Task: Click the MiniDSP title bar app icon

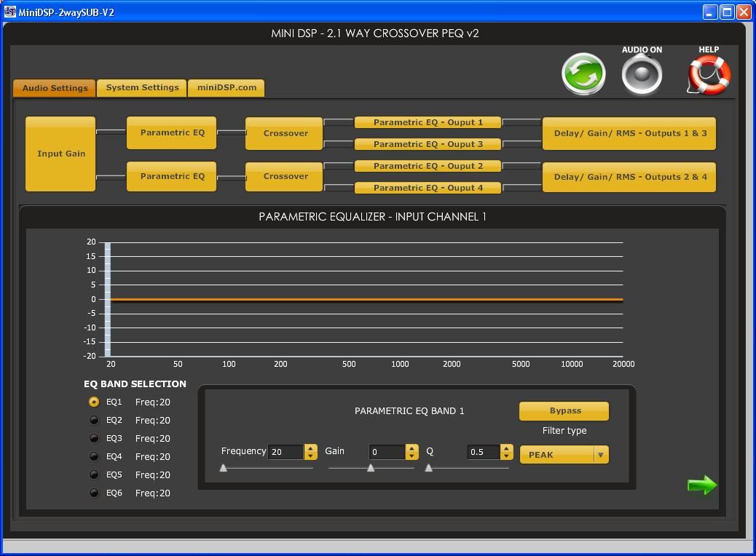Action: point(10,12)
